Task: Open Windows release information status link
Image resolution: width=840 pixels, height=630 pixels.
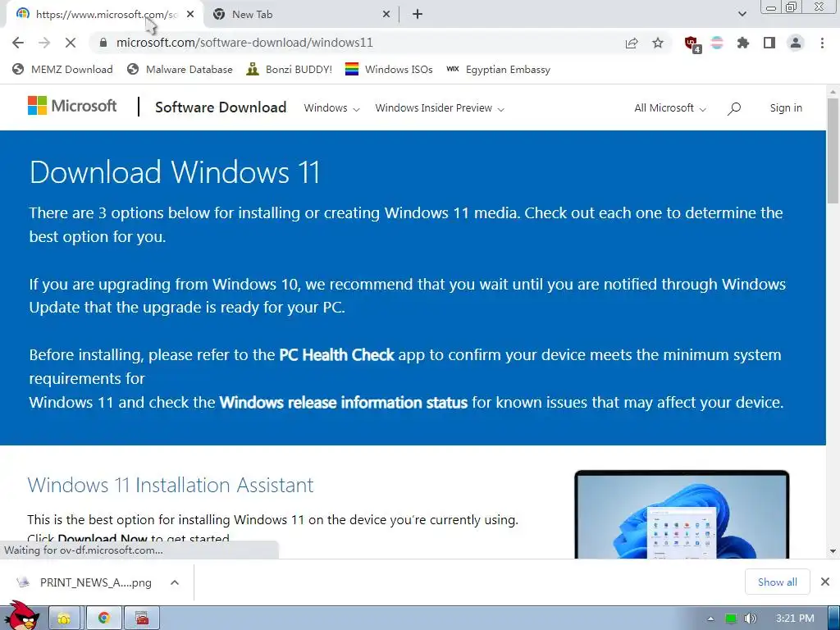Action: coord(344,403)
